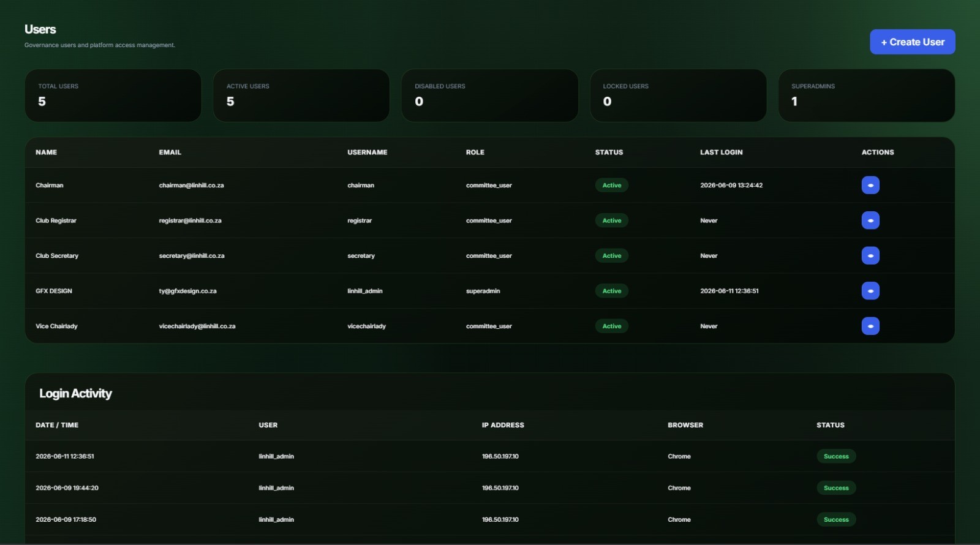Screen dimensions: 980x545
Task: Click the chairman@linhill.co.za email
Action: click(x=192, y=186)
